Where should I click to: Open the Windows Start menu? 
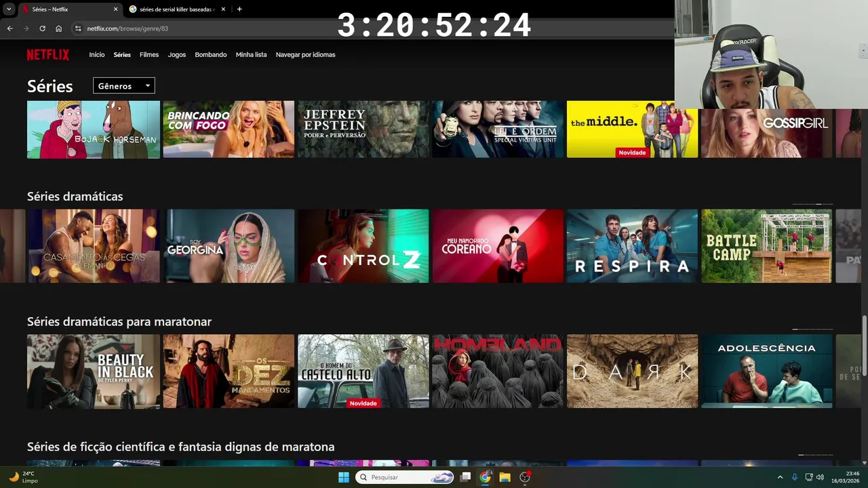click(344, 477)
